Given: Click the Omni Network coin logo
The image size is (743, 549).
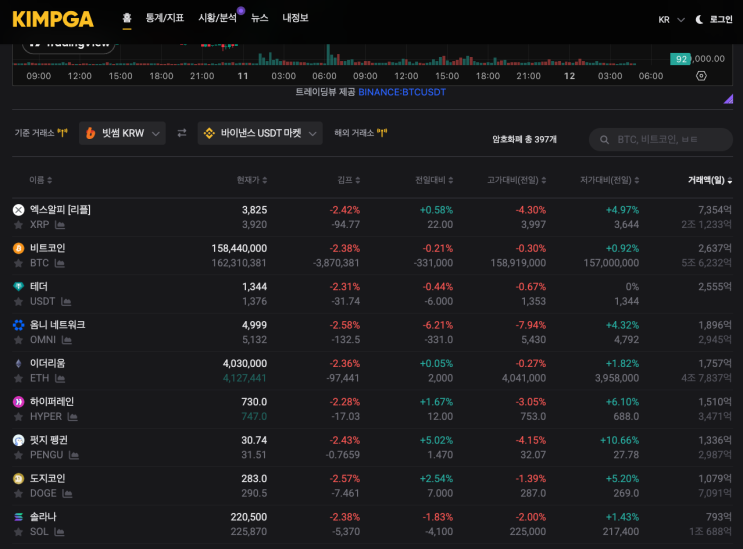Looking at the screenshot, I should tap(18, 324).
